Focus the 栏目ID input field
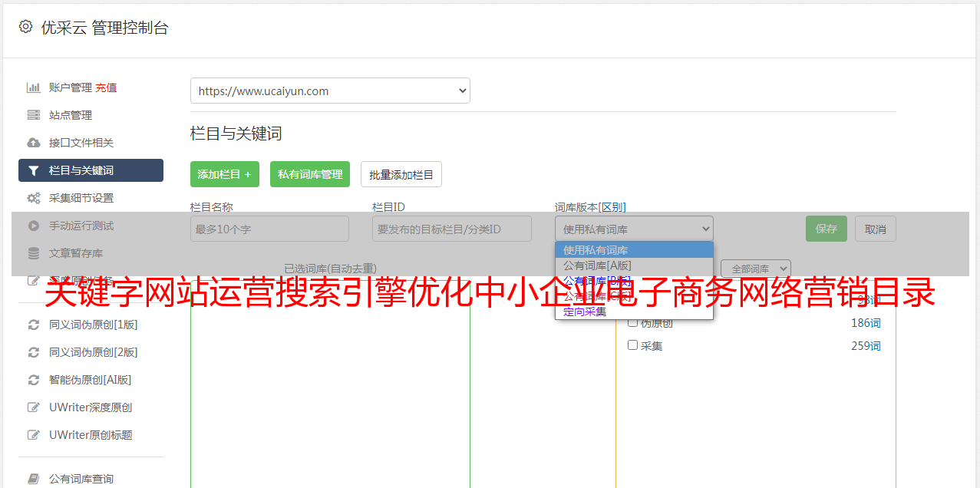The height and width of the screenshot is (488, 980). click(452, 229)
